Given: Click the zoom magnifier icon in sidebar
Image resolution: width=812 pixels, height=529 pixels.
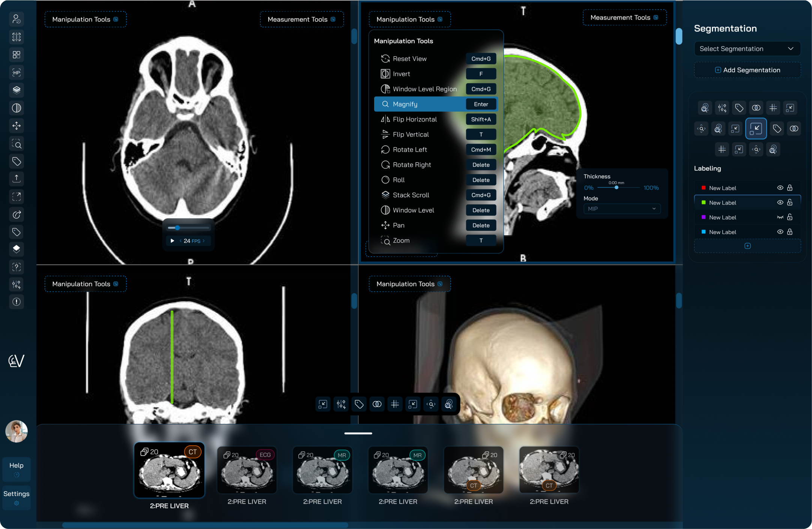Looking at the screenshot, I should pyautogui.click(x=17, y=144).
